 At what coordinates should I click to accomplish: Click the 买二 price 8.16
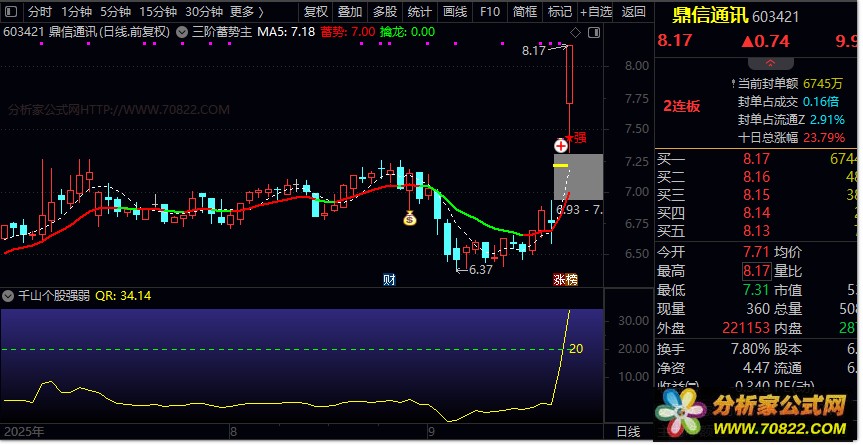click(756, 177)
